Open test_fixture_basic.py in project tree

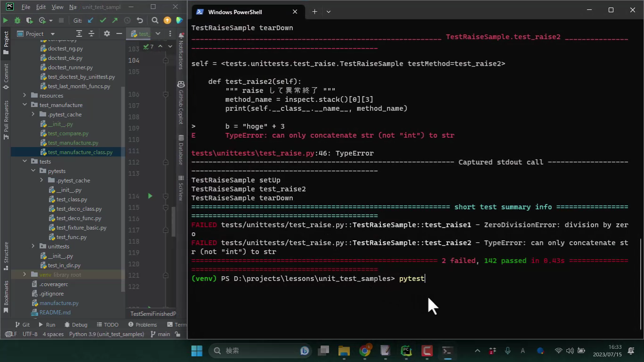click(81, 228)
